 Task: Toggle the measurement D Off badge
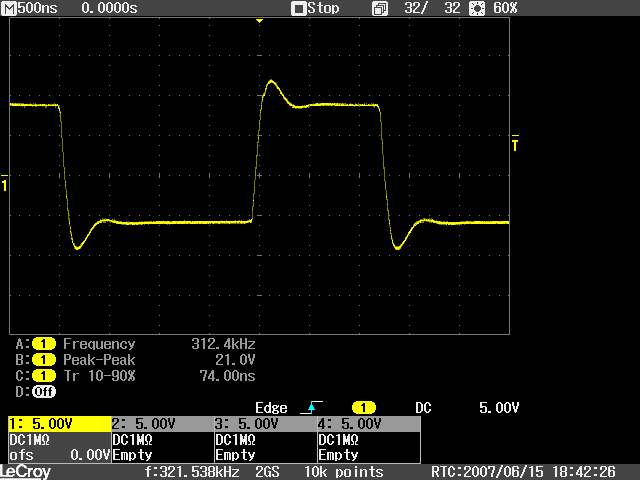click(44, 392)
